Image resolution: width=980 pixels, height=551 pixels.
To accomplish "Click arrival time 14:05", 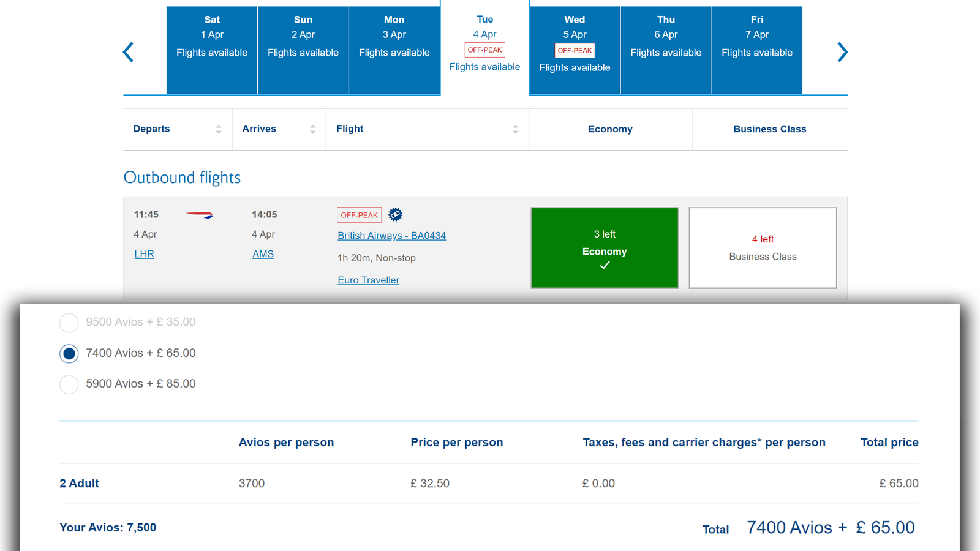I will (x=265, y=214).
